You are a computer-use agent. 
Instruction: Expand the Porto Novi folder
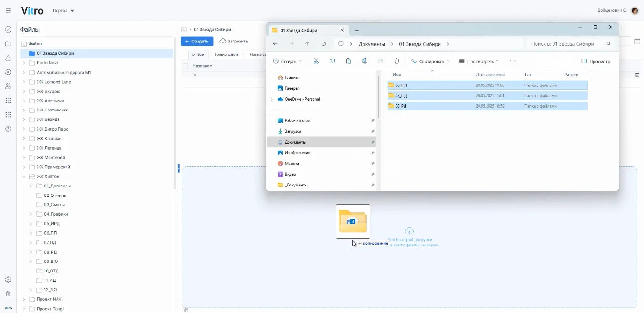point(24,63)
